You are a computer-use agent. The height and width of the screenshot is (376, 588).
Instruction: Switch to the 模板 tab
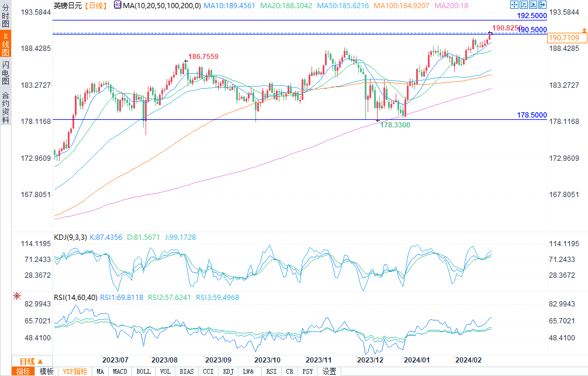click(x=47, y=371)
